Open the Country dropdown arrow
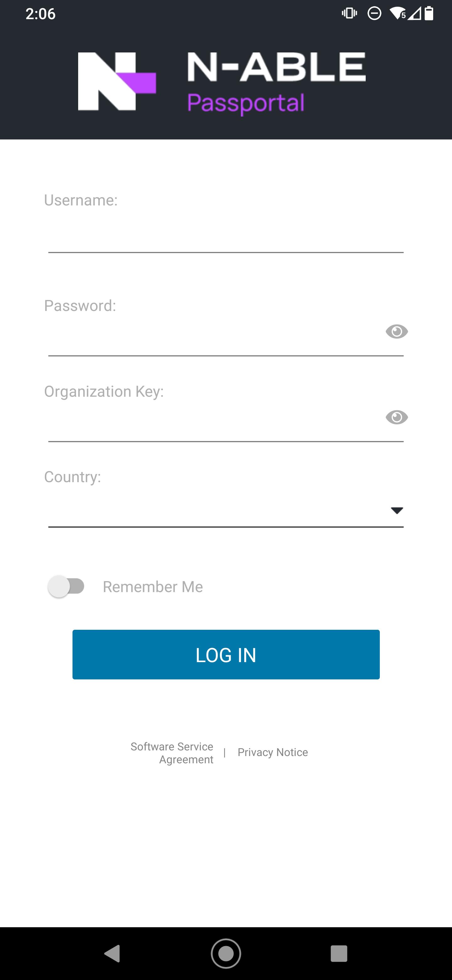The width and height of the screenshot is (452, 980). [396, 510]
